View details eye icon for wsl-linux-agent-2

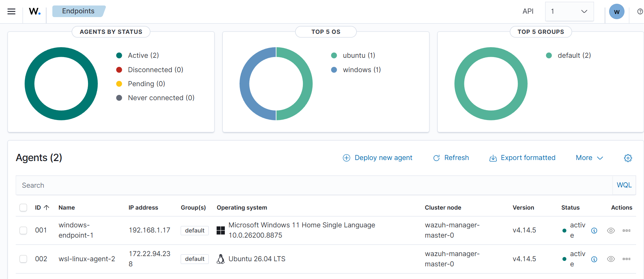point(611,259)
